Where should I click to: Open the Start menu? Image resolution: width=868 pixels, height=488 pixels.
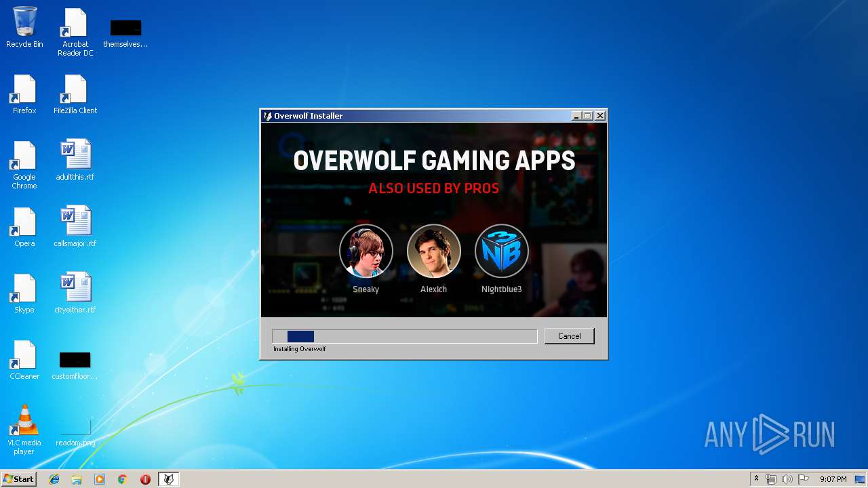tap(19, 479)
